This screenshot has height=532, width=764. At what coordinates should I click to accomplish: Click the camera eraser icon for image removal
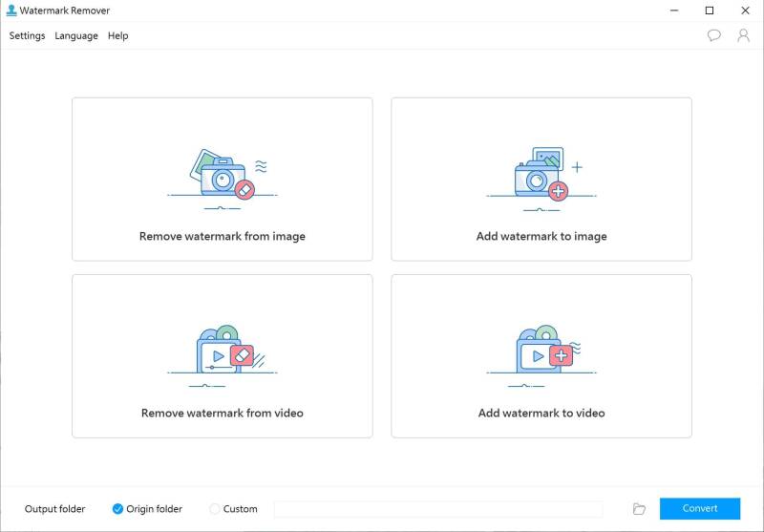223,180
